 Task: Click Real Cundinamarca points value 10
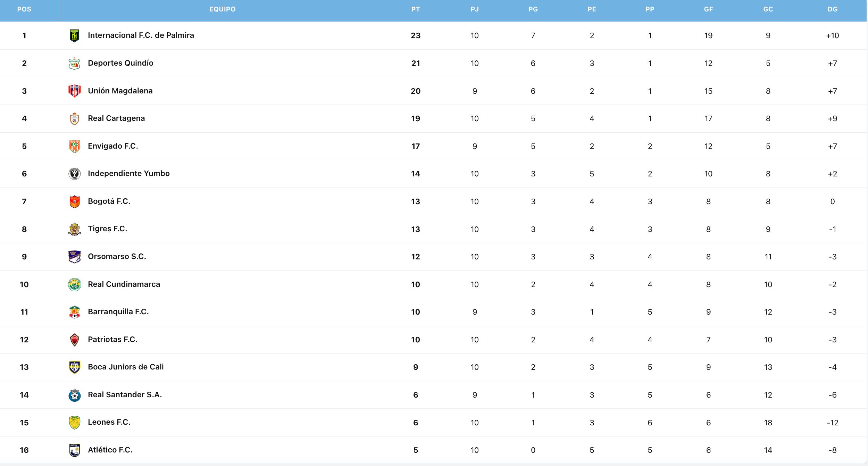[x=415, y=284]
